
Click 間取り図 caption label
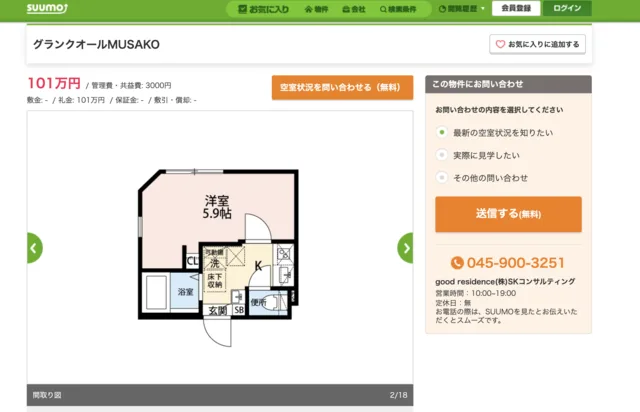(47, 395)
